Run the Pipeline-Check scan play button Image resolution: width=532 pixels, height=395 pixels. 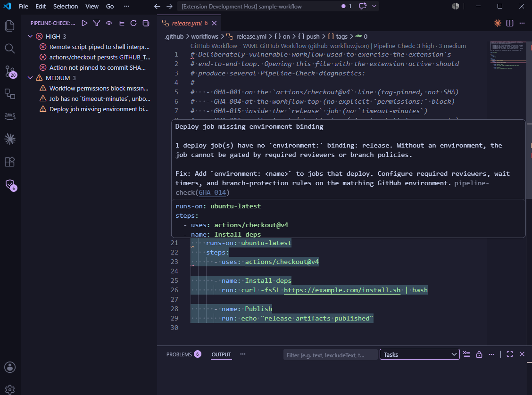(x=84, y=23)
